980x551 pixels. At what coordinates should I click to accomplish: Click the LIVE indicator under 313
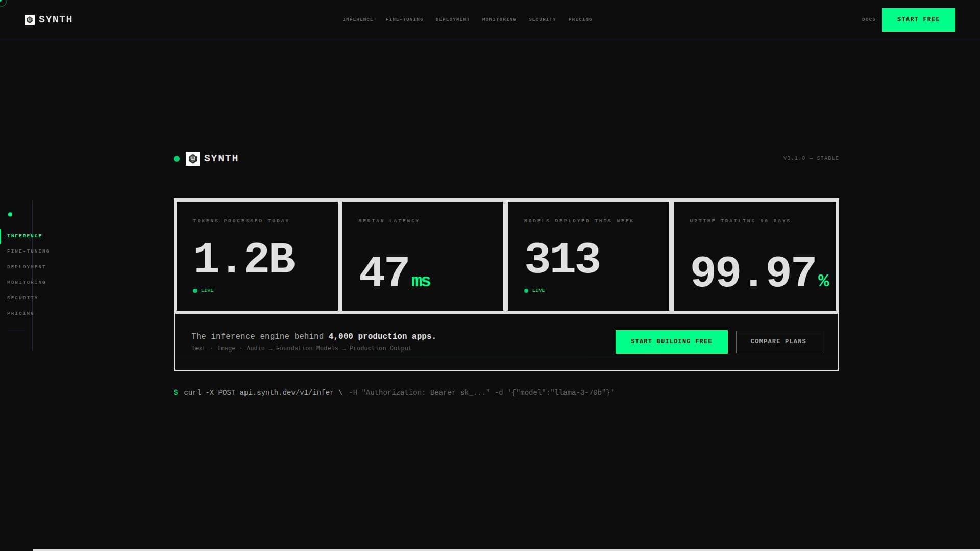point(534,291)
